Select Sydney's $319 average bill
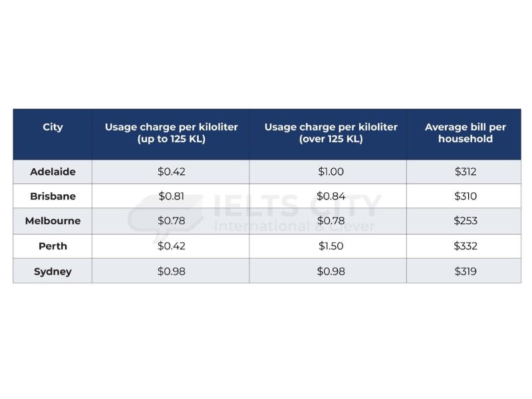The width and height of the screenshot is (532, 399). click(464, 271)
